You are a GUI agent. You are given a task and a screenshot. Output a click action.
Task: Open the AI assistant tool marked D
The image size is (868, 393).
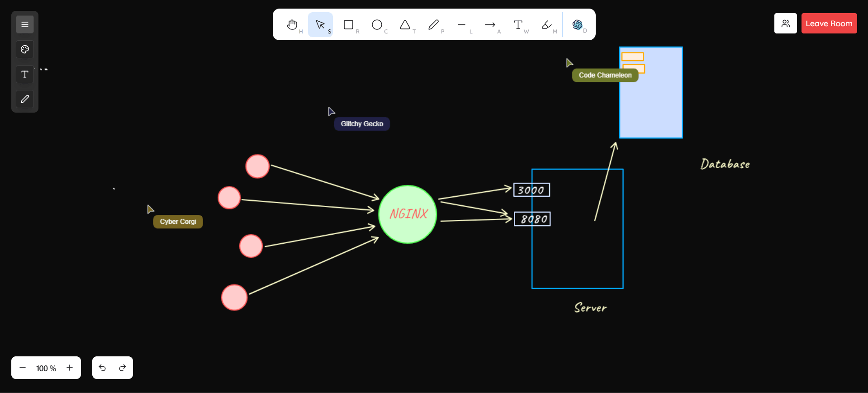577,24
